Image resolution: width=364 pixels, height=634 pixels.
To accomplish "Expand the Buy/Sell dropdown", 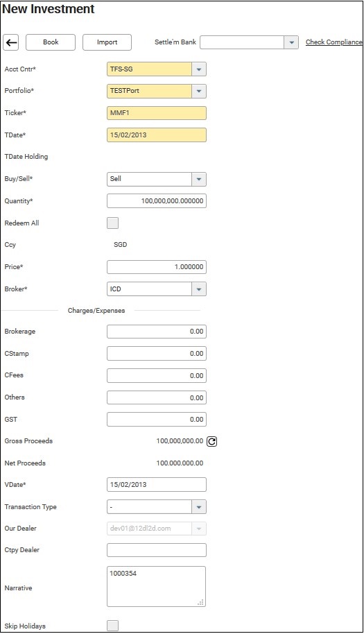I will point(199,179).
